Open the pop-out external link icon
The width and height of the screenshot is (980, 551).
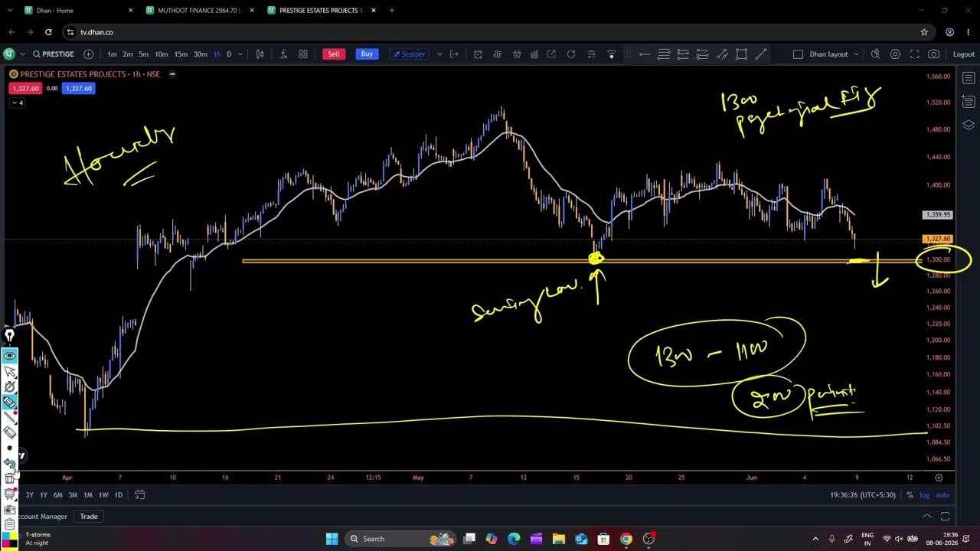[x=551, y=54]
